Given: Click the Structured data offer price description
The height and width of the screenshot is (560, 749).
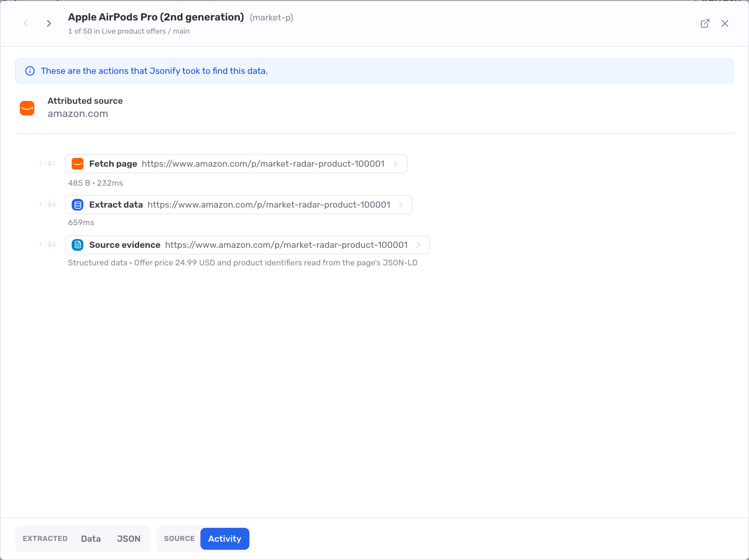Looking at the screenshot, I should (x=243, y=263).
